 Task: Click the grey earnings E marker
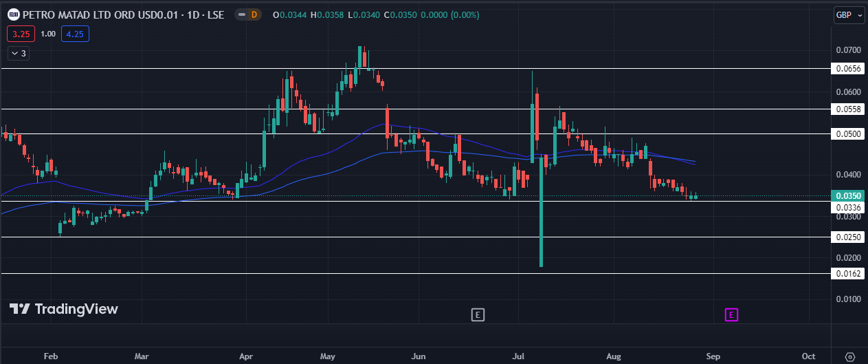[478, 315]
